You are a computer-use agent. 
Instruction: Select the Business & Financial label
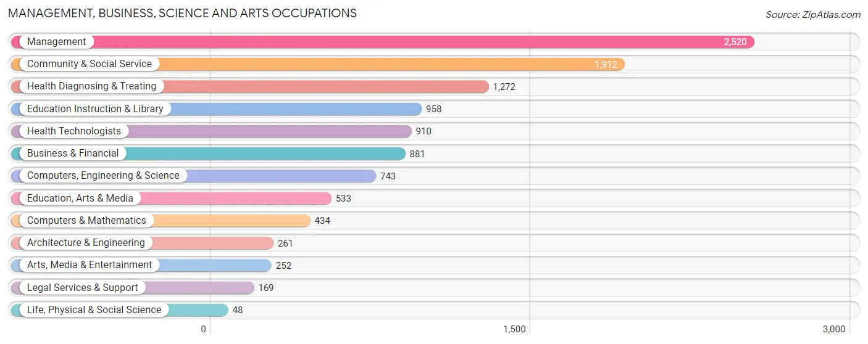73,153
